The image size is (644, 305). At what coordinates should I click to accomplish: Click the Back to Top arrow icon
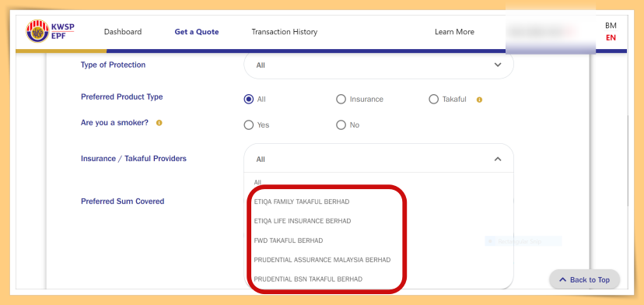click(563, 280)
